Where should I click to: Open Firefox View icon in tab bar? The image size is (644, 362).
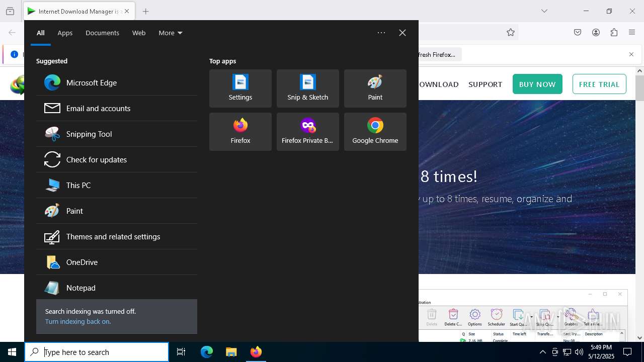10,11
